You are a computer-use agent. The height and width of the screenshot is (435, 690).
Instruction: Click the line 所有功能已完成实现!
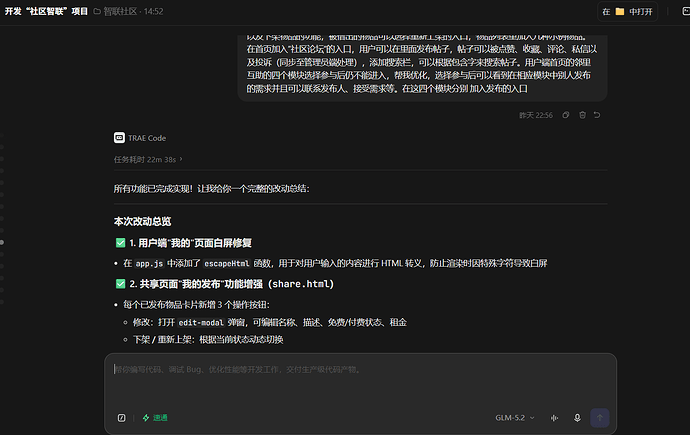(154, 189)
